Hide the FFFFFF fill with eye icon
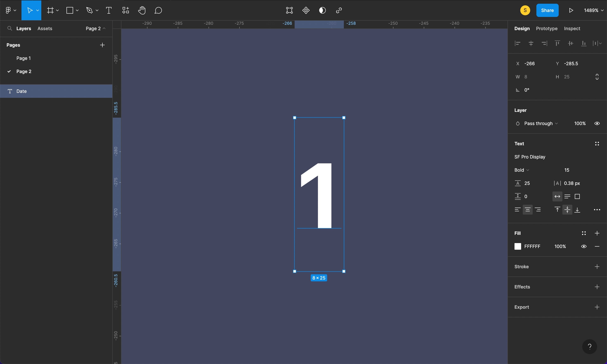607x364 pixels. (584, 246)
